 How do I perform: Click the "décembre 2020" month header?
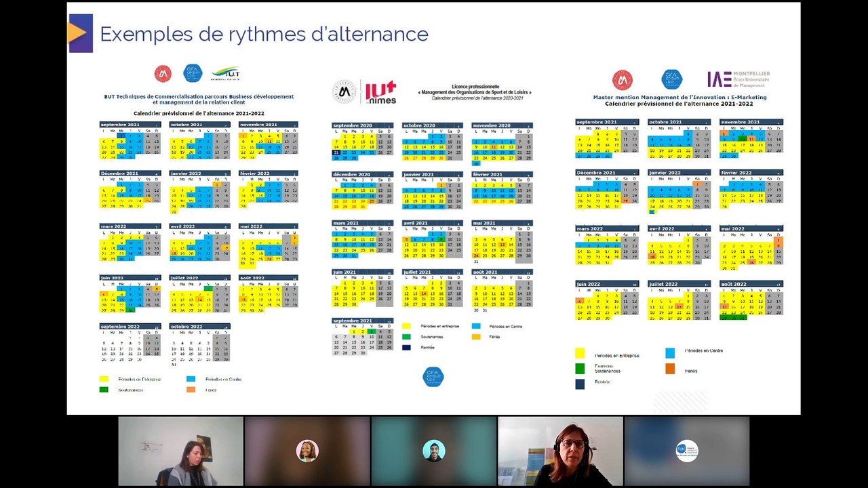point(362,174)
